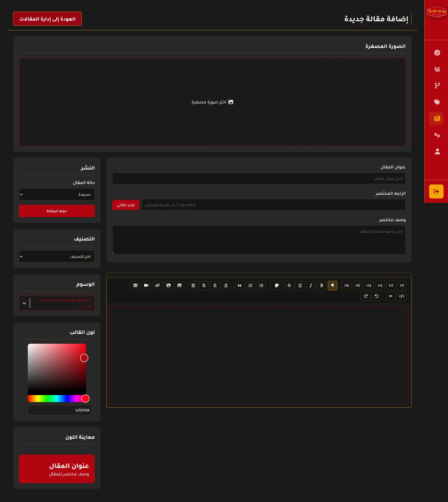Focus the article title input field

(x=259, y=178)
